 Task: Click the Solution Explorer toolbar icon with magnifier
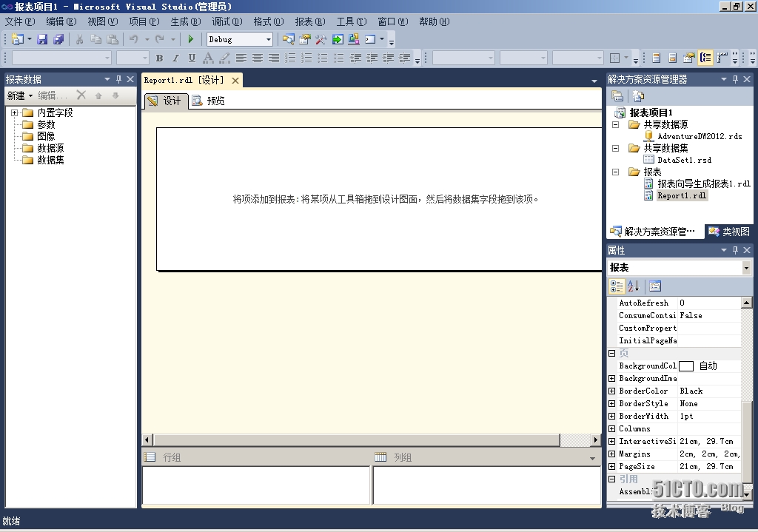[x=289, y=40]
